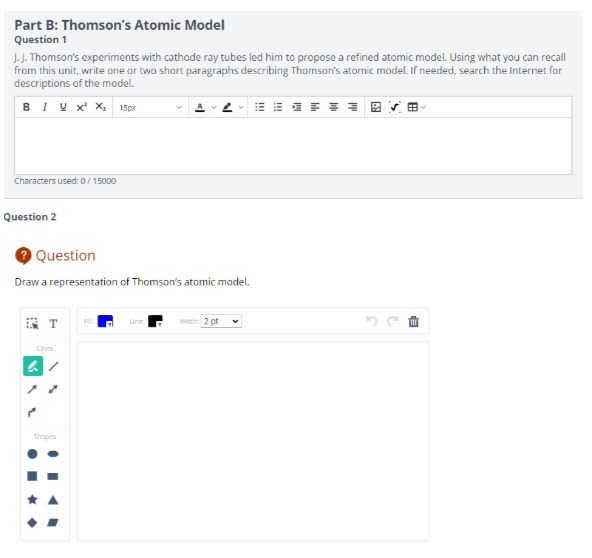
Task: Insert a table into the answer
Action: [x=413, y=107]
